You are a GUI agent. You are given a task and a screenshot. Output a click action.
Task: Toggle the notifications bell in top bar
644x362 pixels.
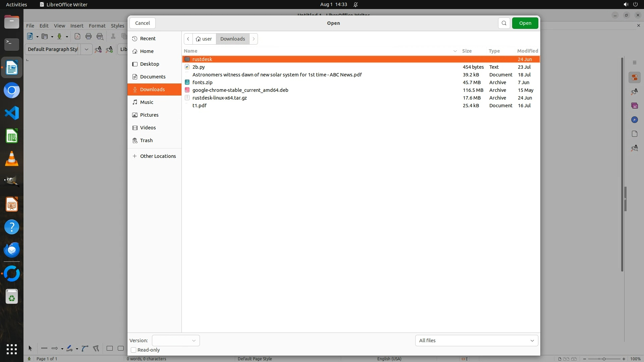(356, 4)
